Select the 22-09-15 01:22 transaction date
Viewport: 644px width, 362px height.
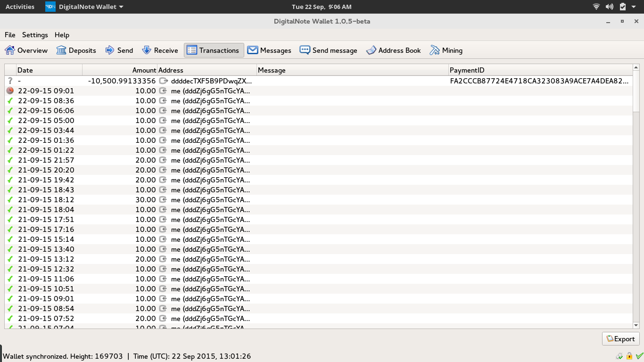[46, 150]
